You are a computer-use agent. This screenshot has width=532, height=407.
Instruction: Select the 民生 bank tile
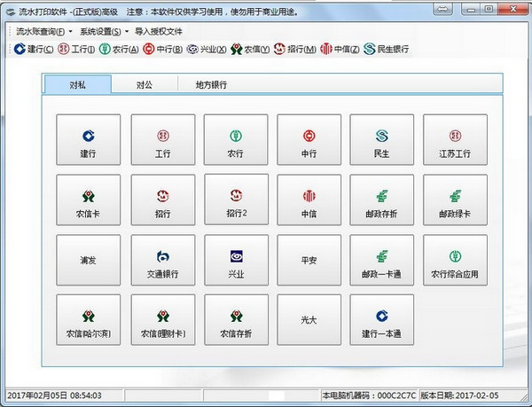[381, 140]
